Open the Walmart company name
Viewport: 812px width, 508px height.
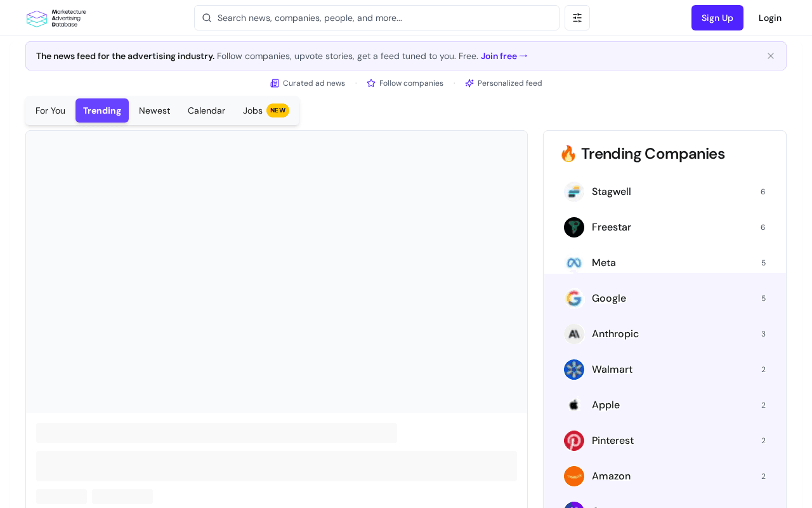click(x=612, y=370)
